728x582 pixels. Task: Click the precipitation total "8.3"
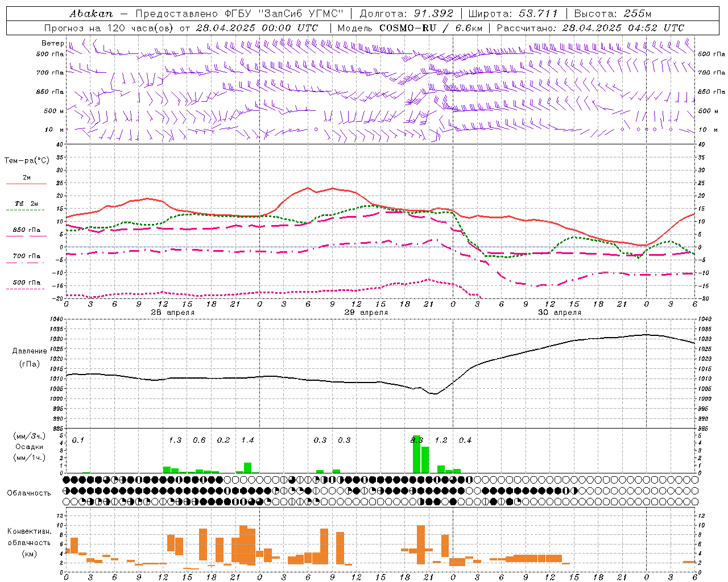coord(417,440)
